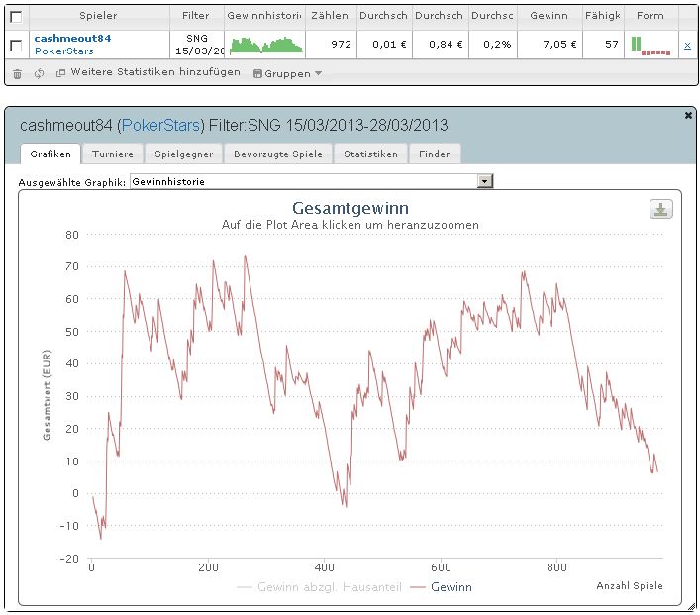Check the cashmeout84 row checkbox
The image size is (700, 615).
(16, 46)
